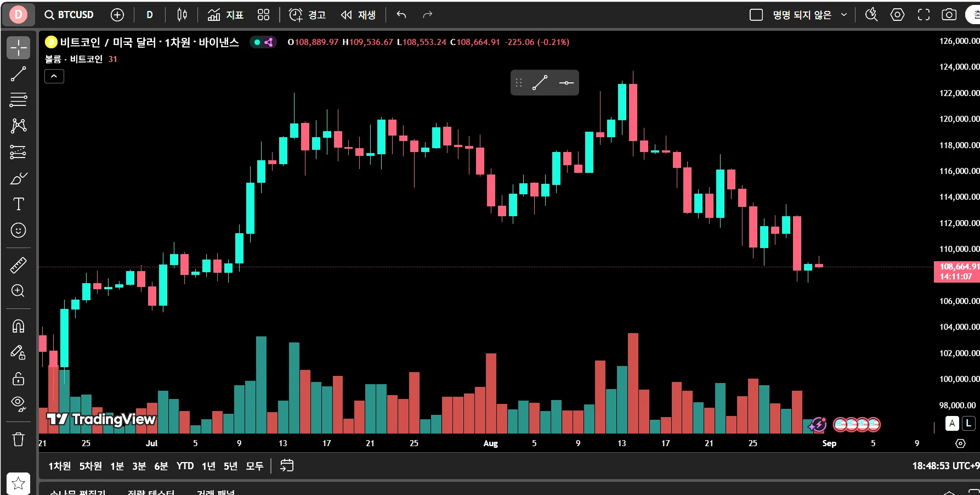Take a chart snapshot with camera icon
The image size is (980, 495).
pos(949,15)
